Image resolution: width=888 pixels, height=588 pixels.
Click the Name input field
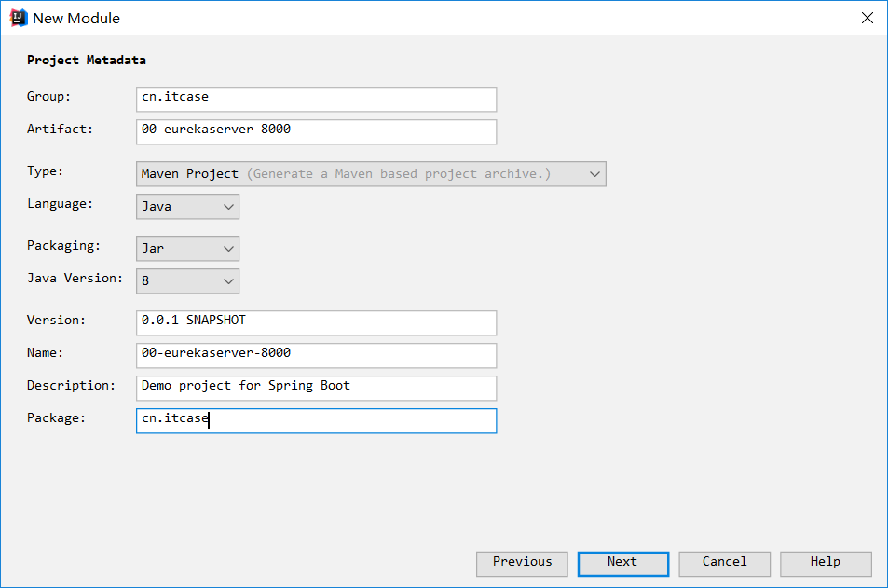pyautogui.click(x=316, y=355)
